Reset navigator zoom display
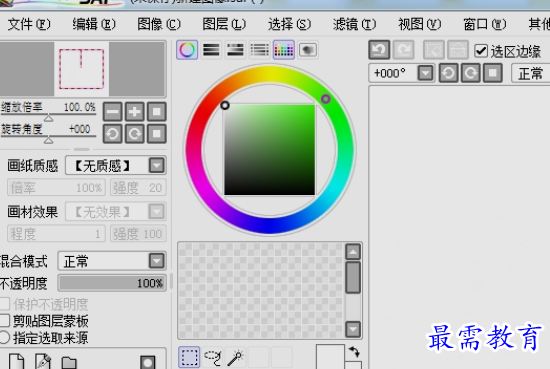The height and width of the screenshot is (369, 550). click(x=156, y=112)
